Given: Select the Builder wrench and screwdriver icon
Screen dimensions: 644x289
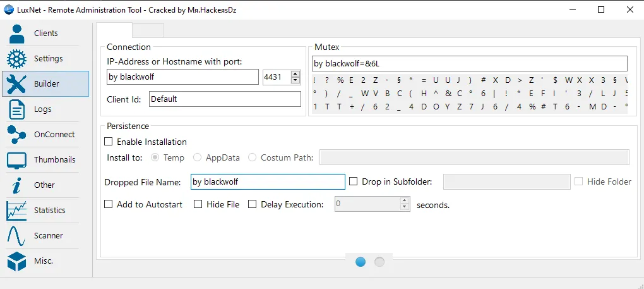Looking at the screenshot, I should [17, 84].
